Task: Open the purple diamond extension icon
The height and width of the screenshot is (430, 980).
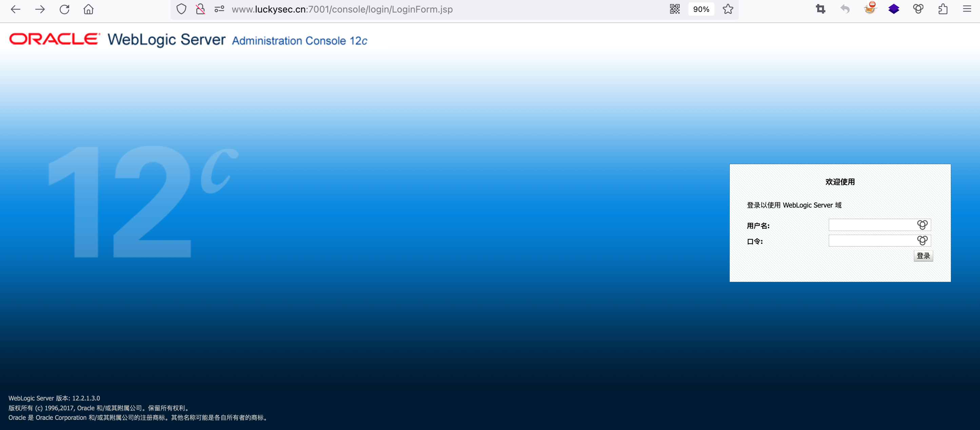Action: [894, 9]
